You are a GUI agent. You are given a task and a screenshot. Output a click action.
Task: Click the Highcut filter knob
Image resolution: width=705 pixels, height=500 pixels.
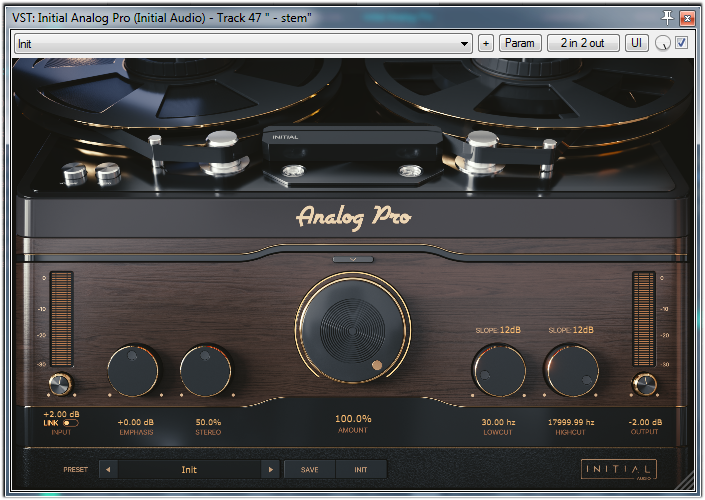coord(571,371)
